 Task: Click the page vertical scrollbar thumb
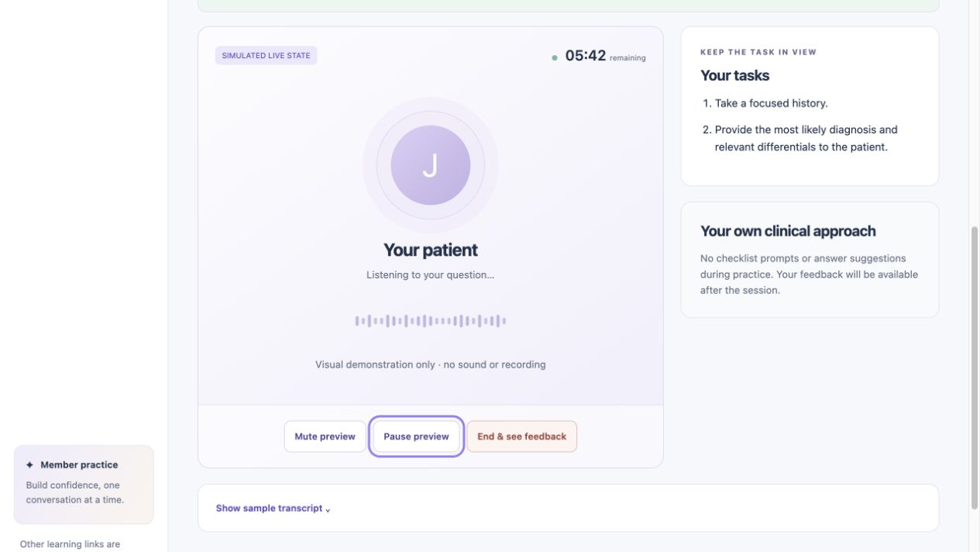(x=975, y=368)
